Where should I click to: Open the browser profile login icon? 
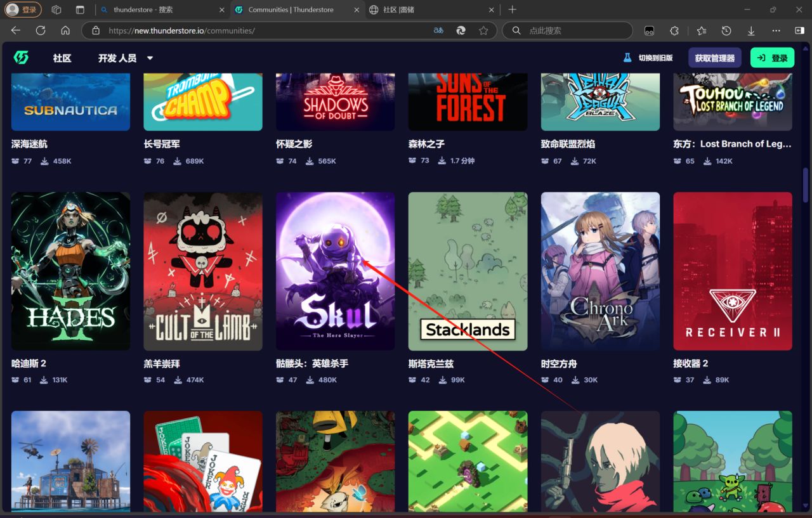[x=23, y=10]
